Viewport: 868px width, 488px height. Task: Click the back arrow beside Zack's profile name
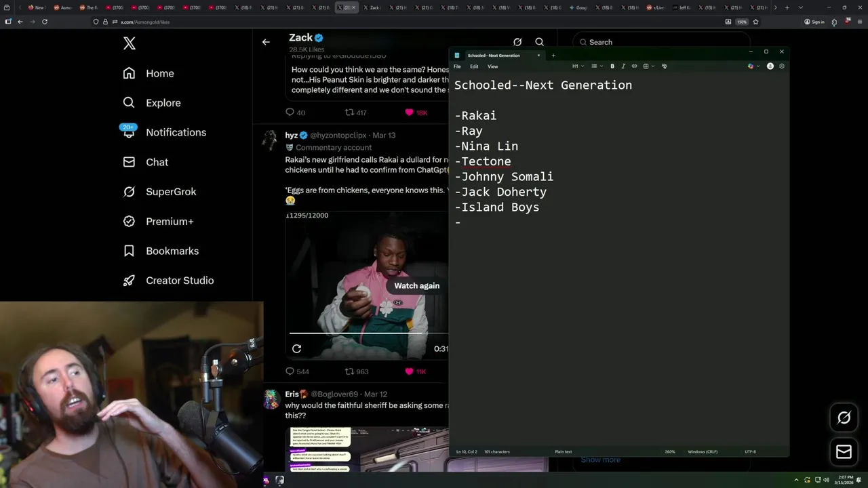(x=266, y=42)
